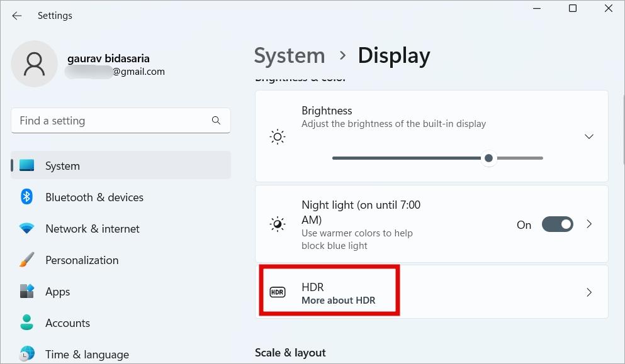Go back with the Settings back arrow
This screenshot has height=364, width=625.
point(17,16)
